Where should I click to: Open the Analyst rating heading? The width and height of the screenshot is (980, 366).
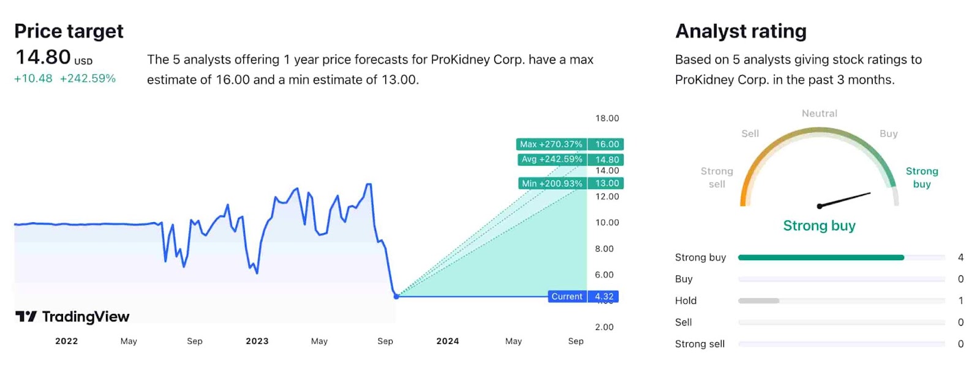pos(741,31)
